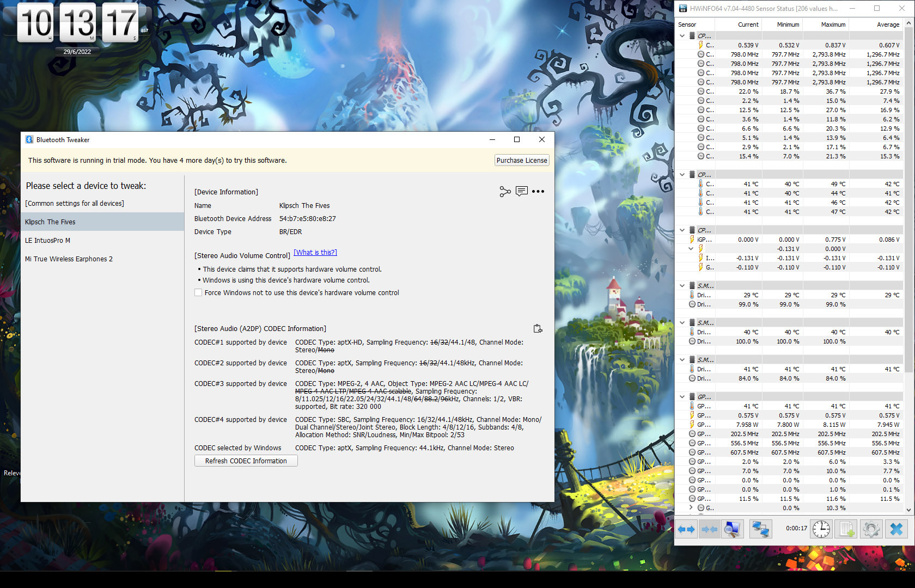
Task: Open HWiNFO sensor settings gear
Action: pos(871,529)
